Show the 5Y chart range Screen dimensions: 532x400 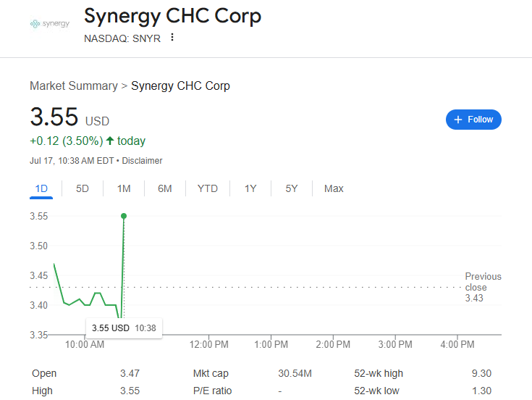[292, 188]
